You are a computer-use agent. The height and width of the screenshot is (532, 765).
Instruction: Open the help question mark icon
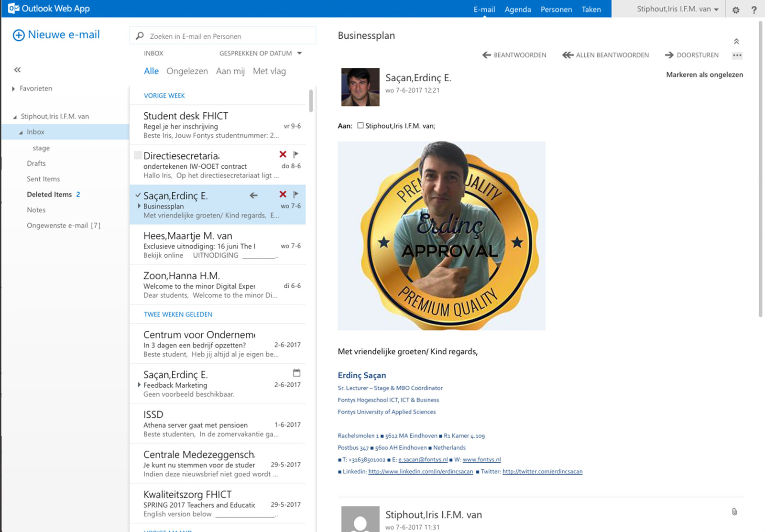tap(754, 10)
